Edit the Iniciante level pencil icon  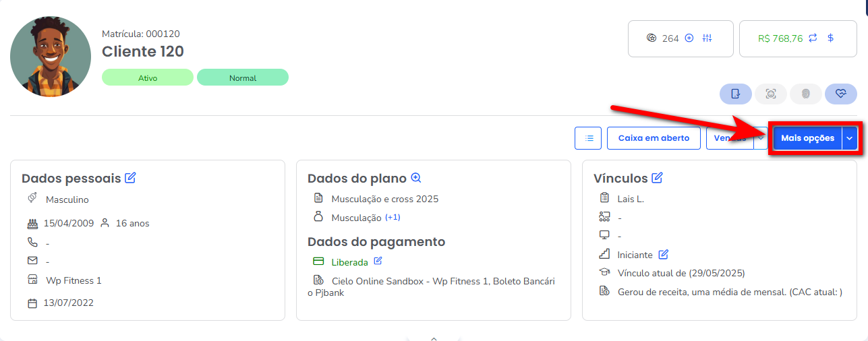pos(663,254)
